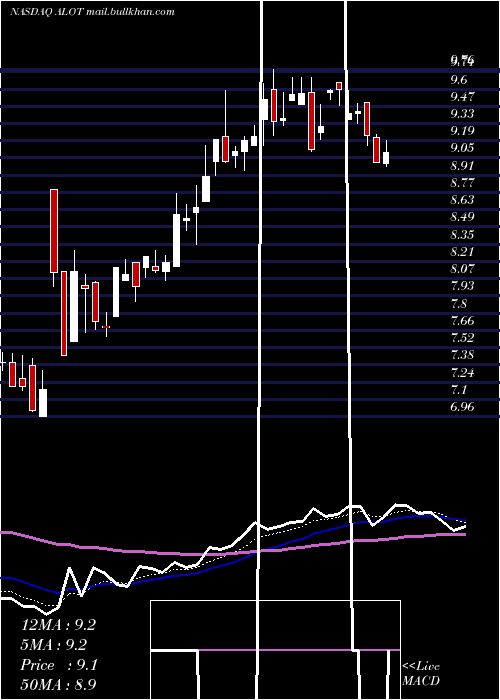Click the NASDAQ ALOT mail.bullkhan.com title text
The height and width of the screenshot is (700, 500).
pos(92,12)
